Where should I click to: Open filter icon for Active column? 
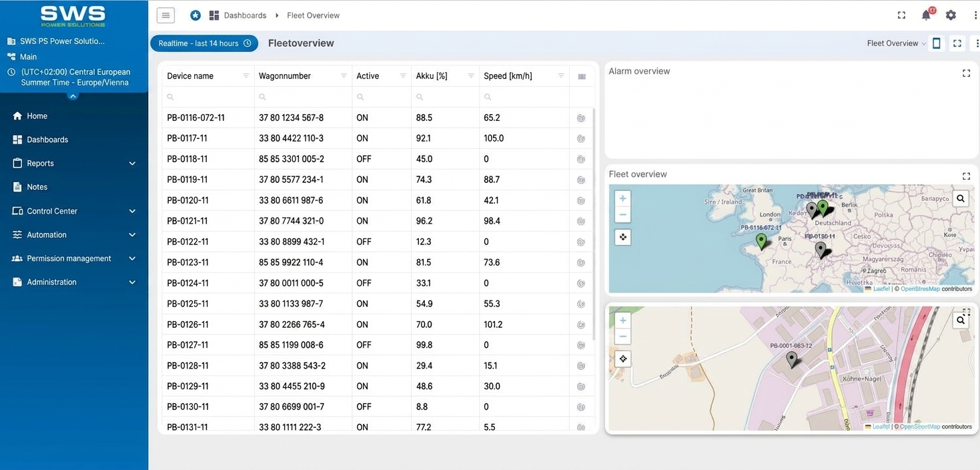pos(403,76)
